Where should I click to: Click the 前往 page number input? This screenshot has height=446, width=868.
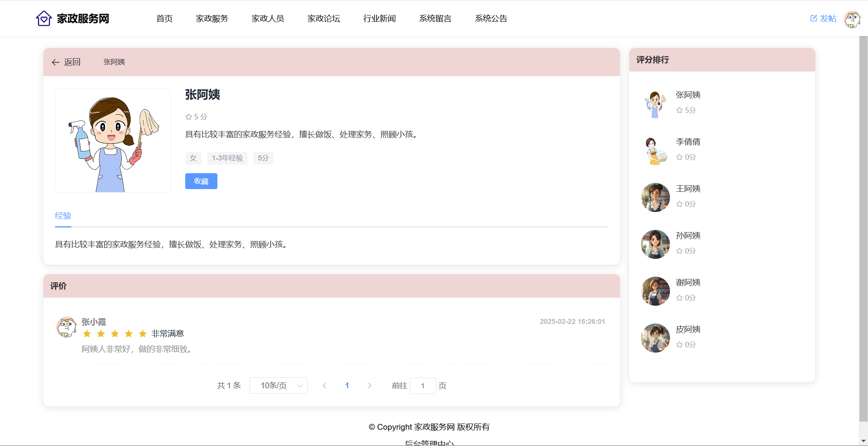422,386
